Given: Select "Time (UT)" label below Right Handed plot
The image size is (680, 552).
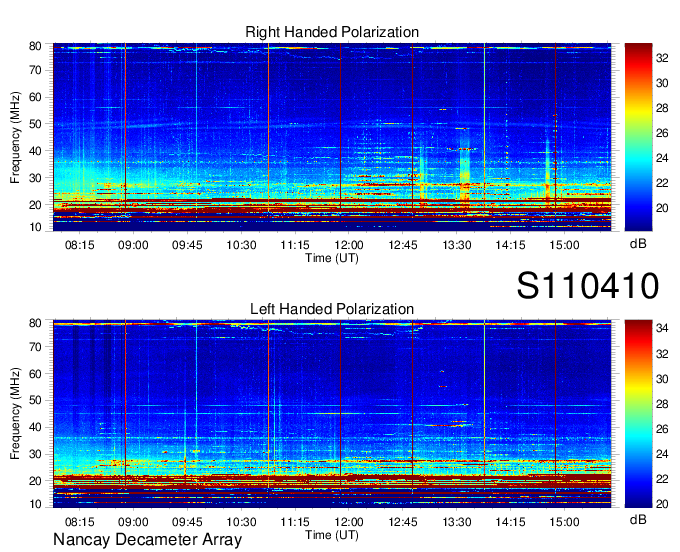Looking at the screenshot, I should 332,258.
